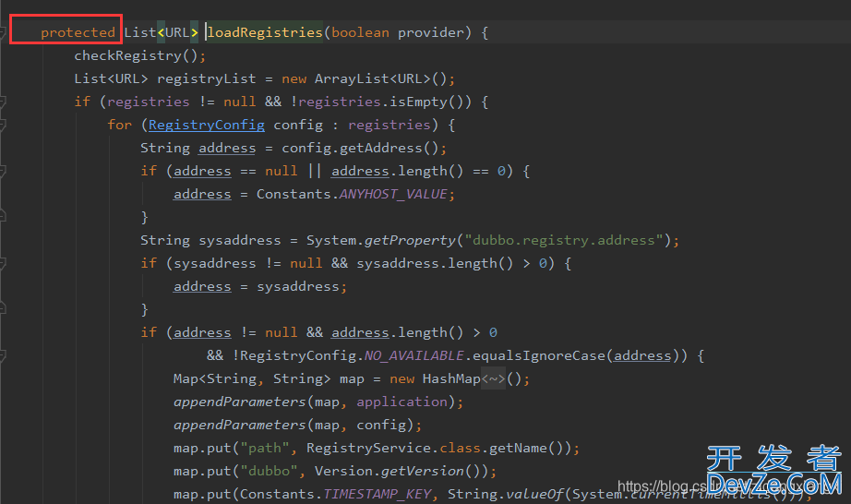Click the "path" string literal
This screenshot has width=851, height=504.
coord(264,448)
